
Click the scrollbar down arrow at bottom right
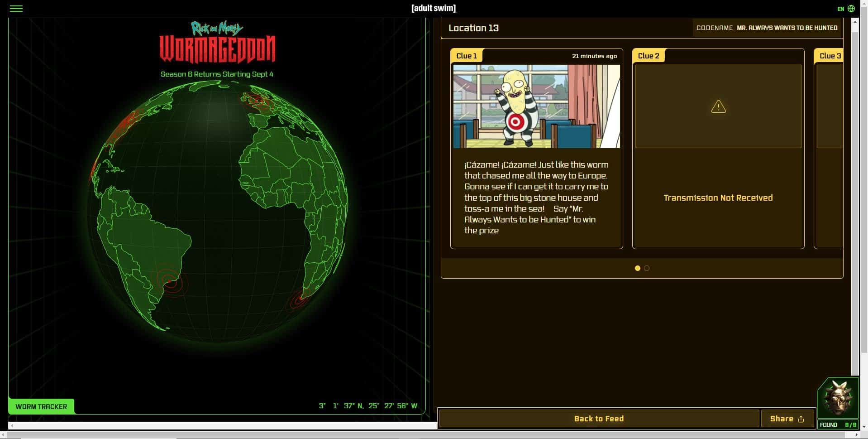point(864,426)
